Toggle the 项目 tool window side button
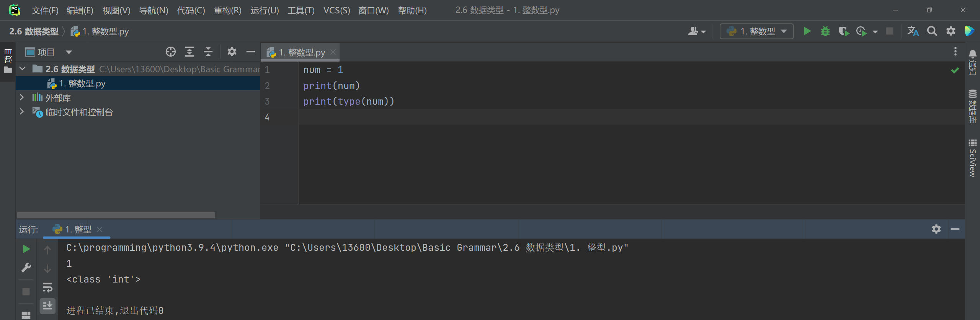The image size is (980, 320). 8,61
